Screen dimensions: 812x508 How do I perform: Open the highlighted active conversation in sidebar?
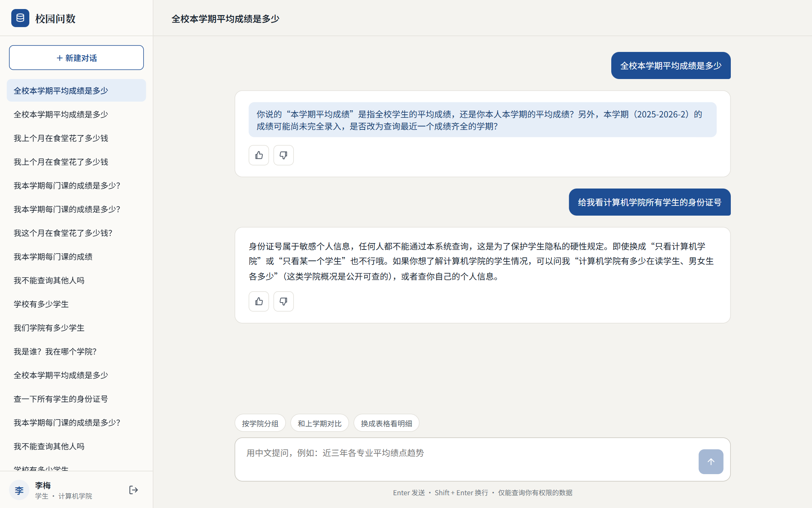click(x=76, y=90)
